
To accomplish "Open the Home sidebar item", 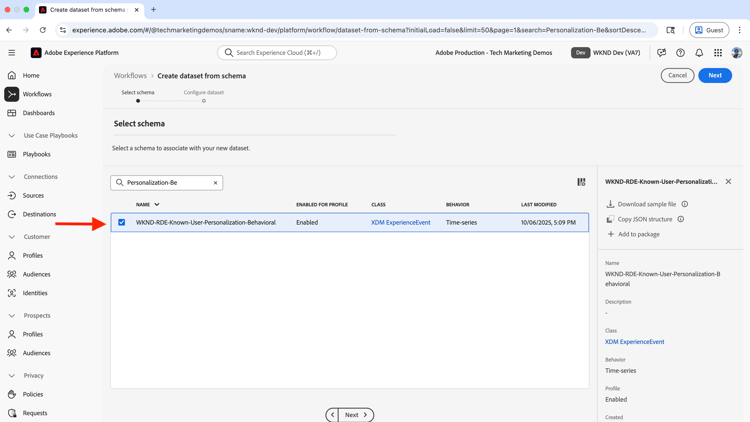I will [31, 76].
